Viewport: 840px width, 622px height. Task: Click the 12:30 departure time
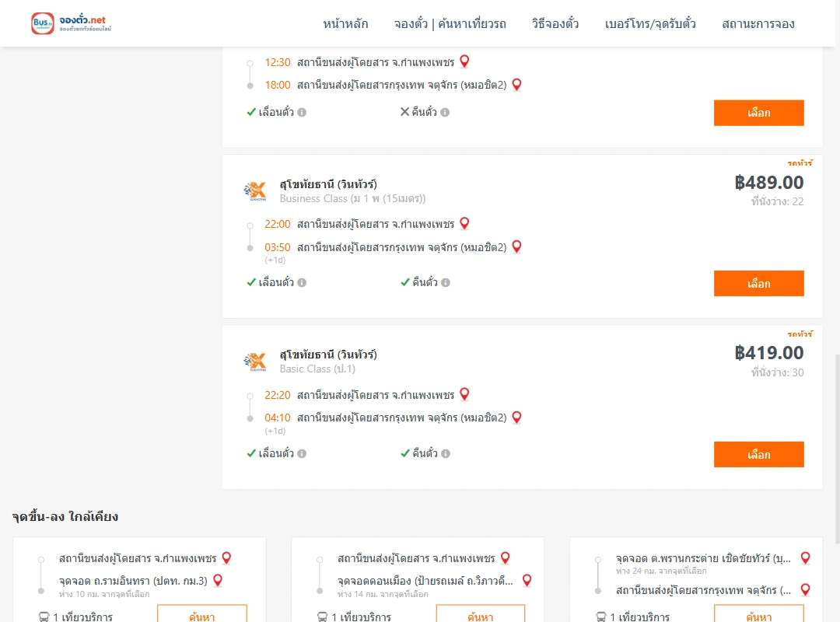[x=278, y=62]
